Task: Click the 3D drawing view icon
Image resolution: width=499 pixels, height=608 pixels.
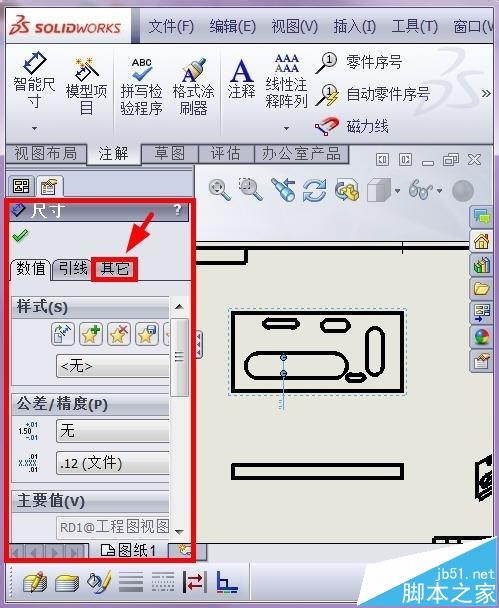Action: coord(347,190)
